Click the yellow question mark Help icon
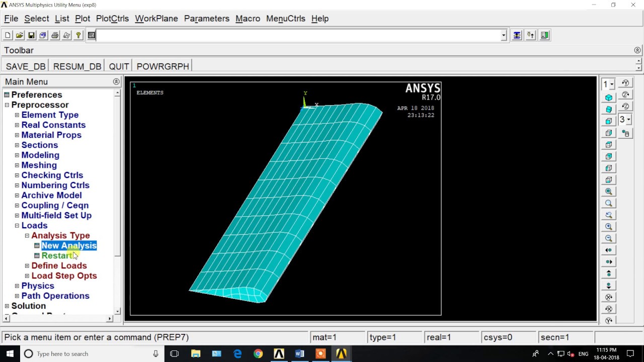This screenshot has width=644, height=362. (78, 35)
